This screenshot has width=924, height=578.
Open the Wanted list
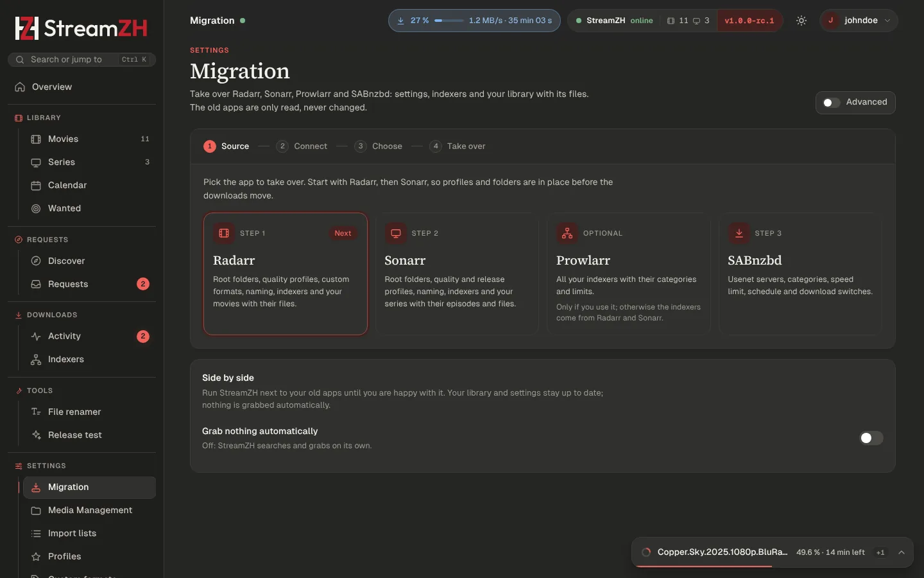click(89, 208)
